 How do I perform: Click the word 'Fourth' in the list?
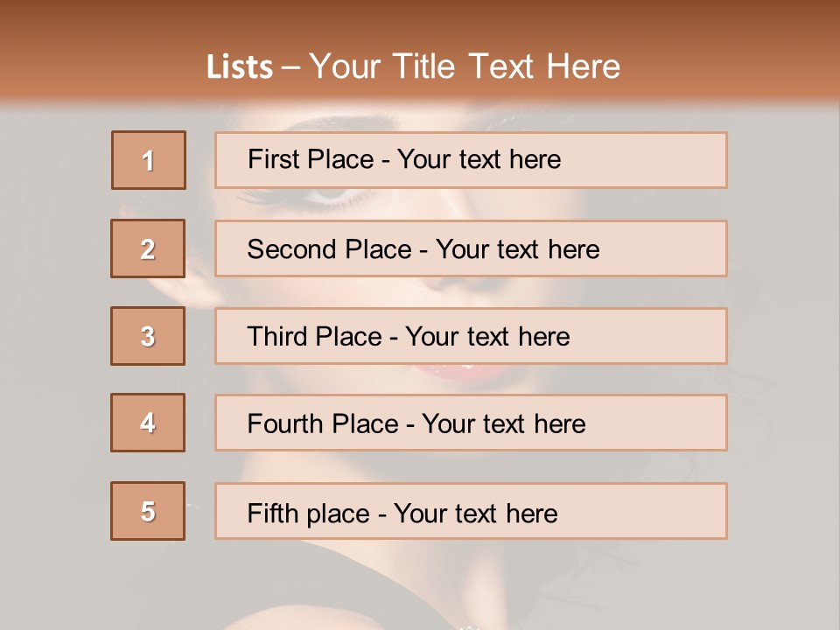(285, 423)
